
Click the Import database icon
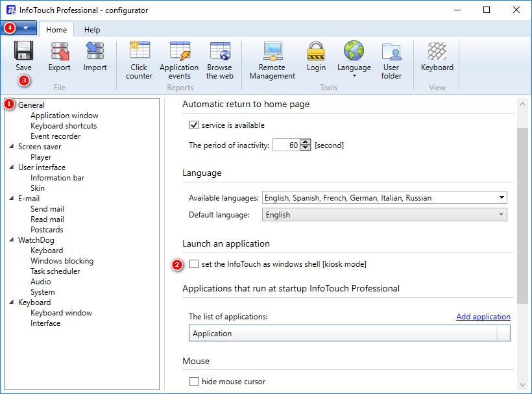click(95, 51)
